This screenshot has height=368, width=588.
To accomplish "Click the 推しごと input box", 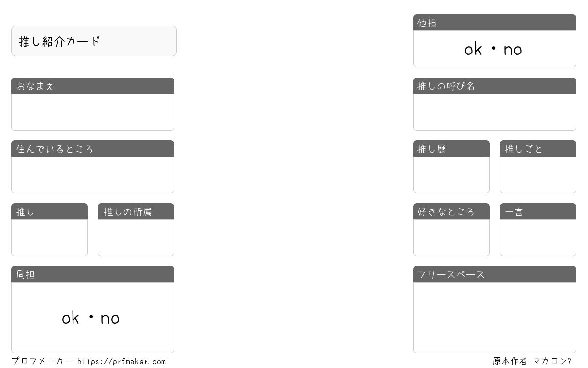I will 538,175.
